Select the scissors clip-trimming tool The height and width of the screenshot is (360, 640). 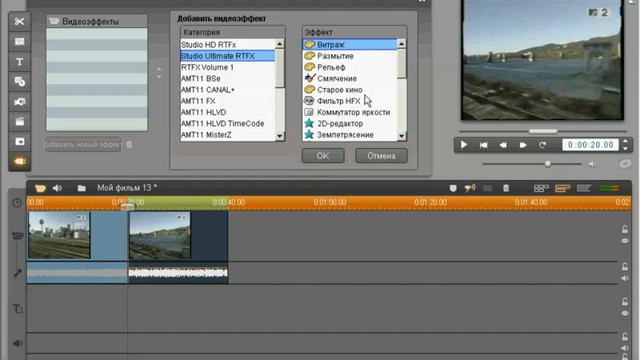[x=19, y=21]
